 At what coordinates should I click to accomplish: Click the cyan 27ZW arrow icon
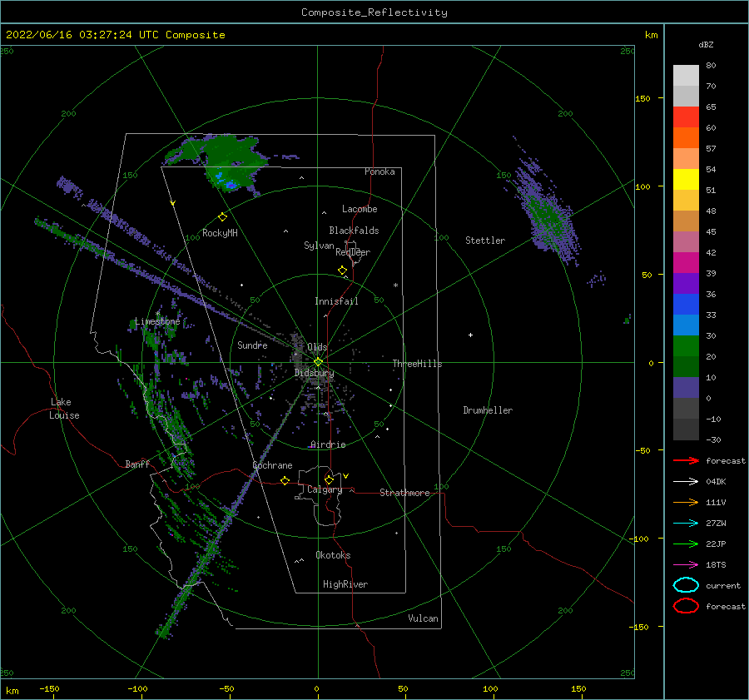point(686,523)
